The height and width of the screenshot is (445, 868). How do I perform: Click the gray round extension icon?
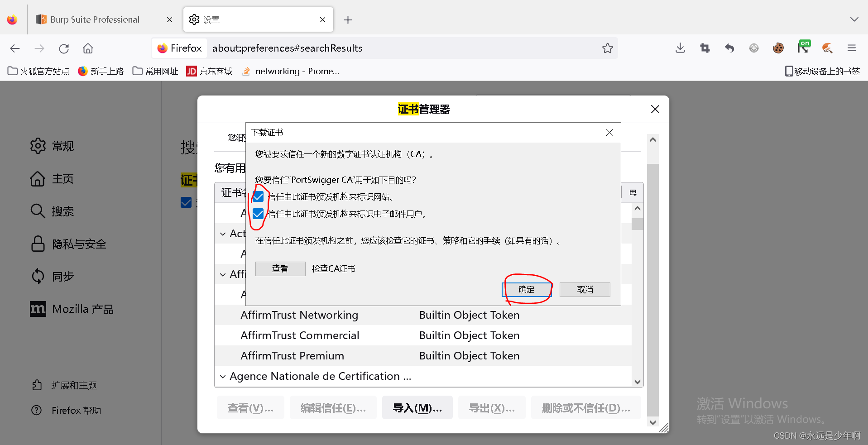pos(754,48)
